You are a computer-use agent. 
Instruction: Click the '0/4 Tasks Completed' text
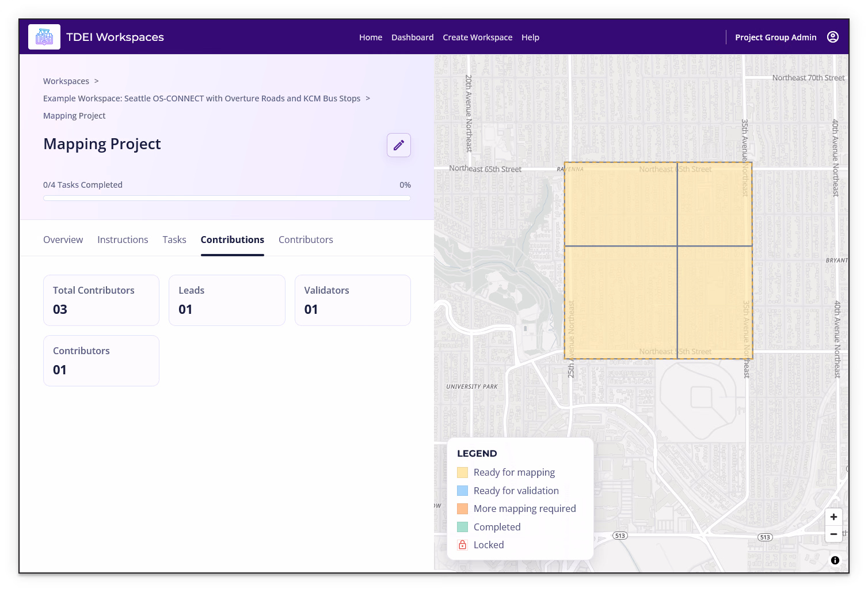83,185
